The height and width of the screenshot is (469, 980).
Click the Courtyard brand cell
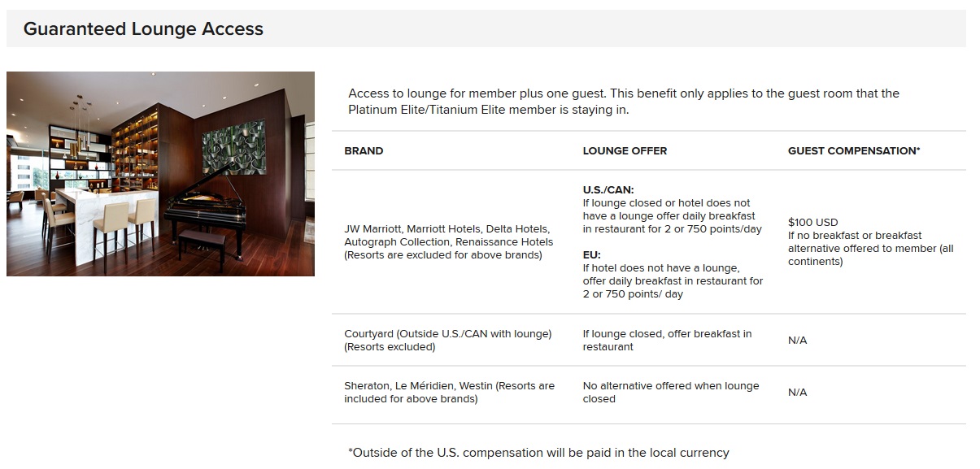(x=447, y=340)
